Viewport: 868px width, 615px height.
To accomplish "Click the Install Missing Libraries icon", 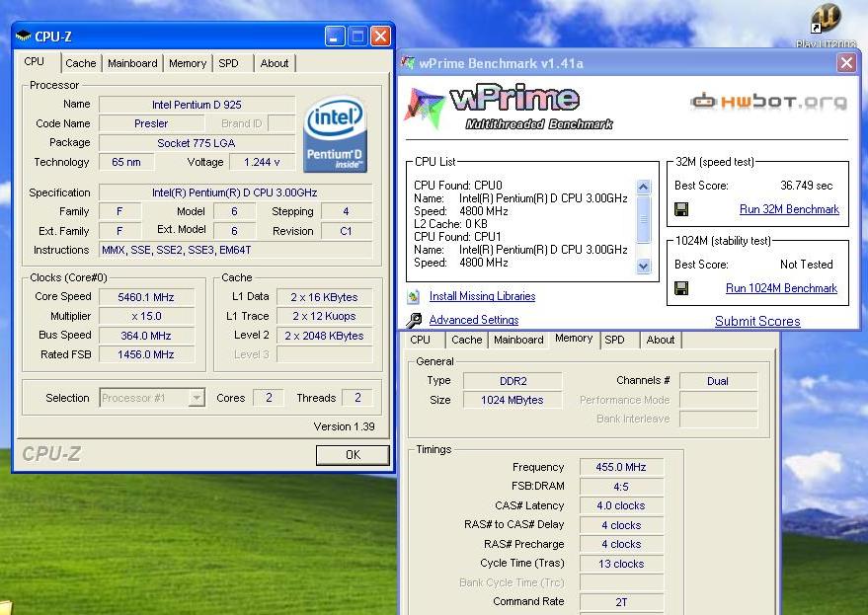I will 414,297.
